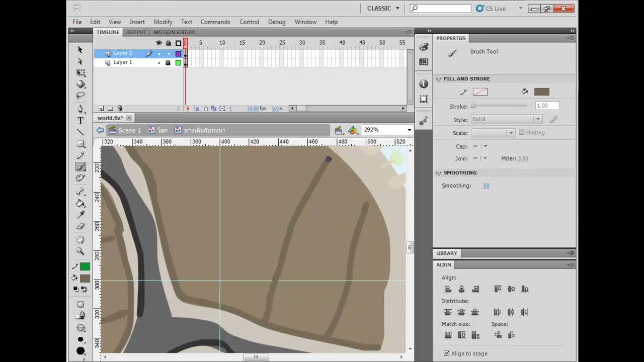The width and height of the screenshot is (644, 362).
Task: Open the Modify menu
Action: [163, 22]
